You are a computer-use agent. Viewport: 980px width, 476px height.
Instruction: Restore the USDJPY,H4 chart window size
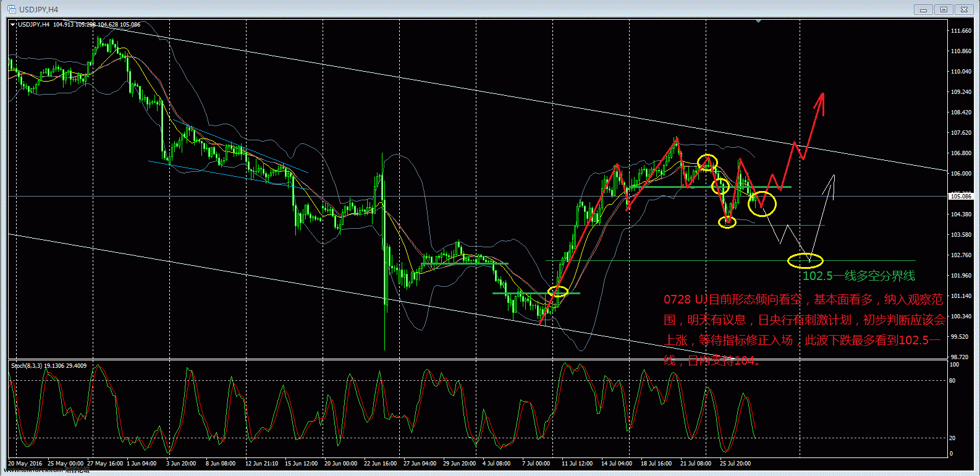click(x=944, y=9)
